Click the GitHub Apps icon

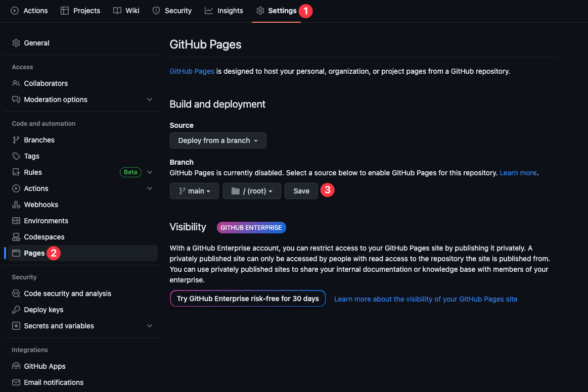(x=16, y=366)
